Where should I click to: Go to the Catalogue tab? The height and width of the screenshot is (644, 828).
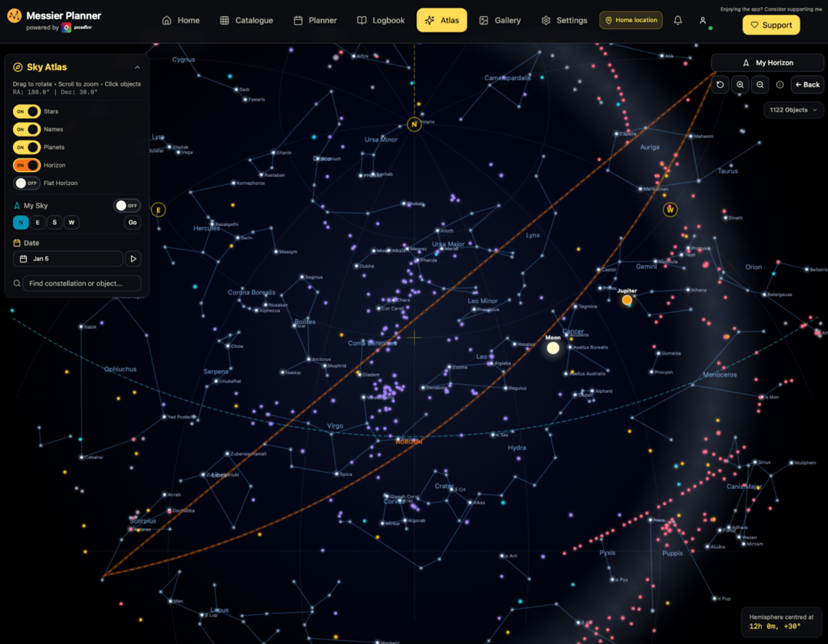[247, 20]
